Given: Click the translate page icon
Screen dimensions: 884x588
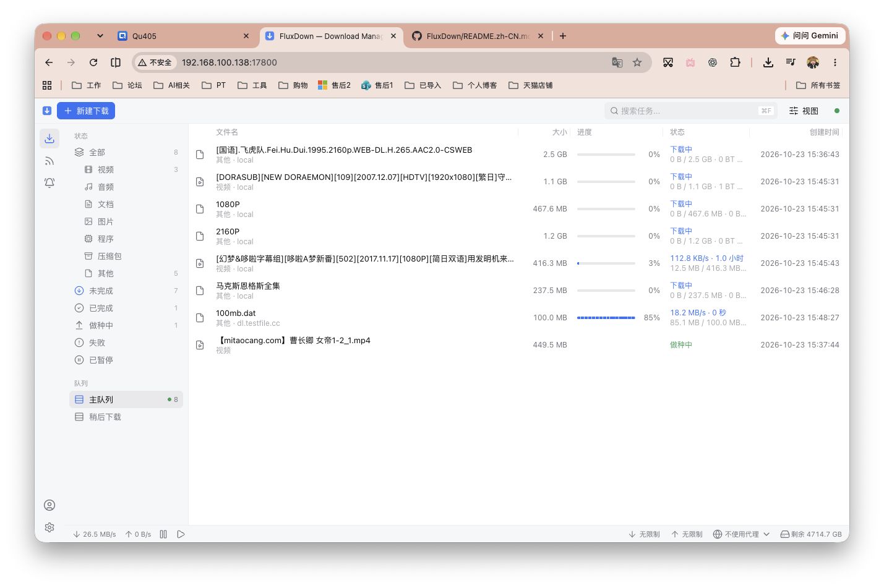Looking at the screenshot, I should coord(617,62).
